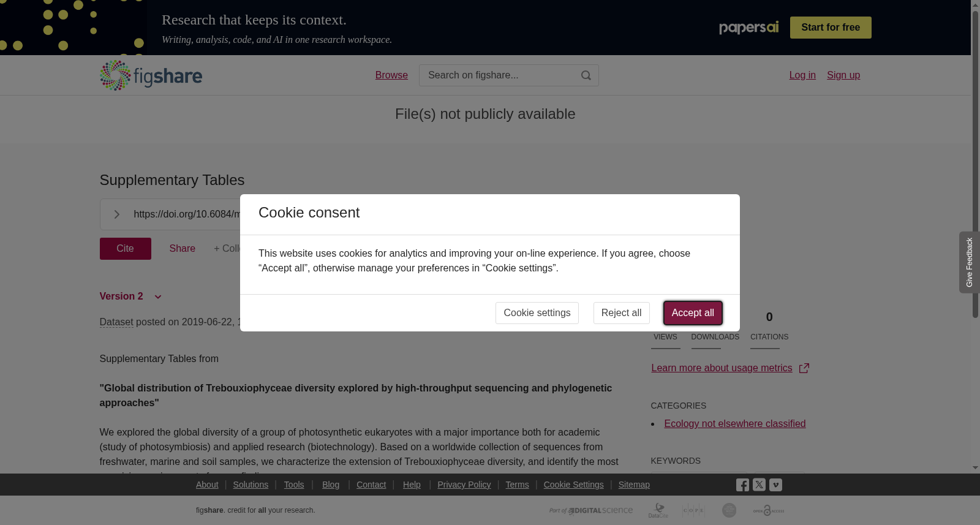Image resolution: width=980 pixels, height=525 pixels.
Task: Click the Tools footer link
Action: tap(294, 485)
